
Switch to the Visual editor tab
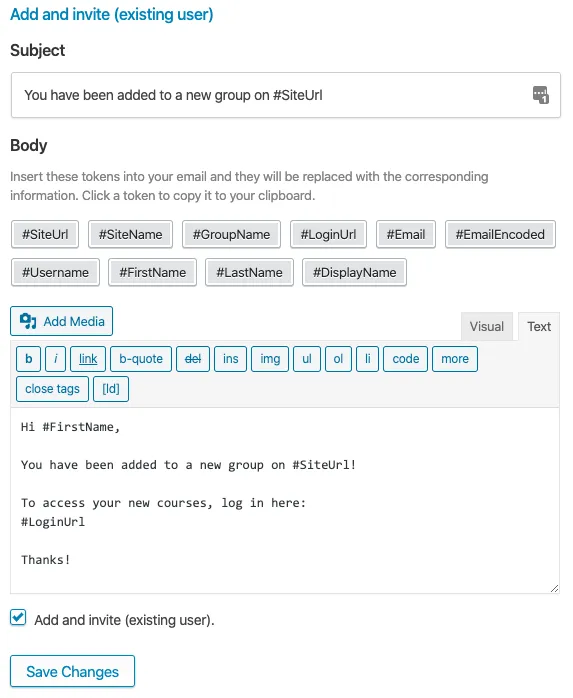(x=487, y=326)
